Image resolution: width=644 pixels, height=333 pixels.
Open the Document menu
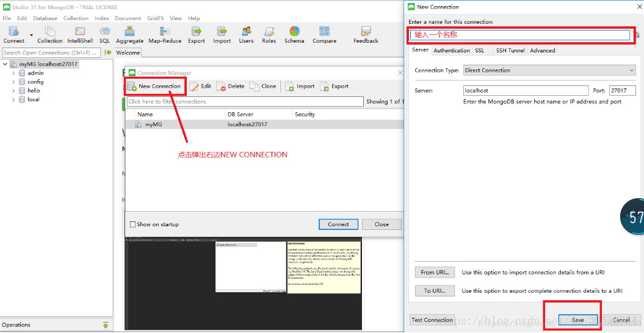128,18
